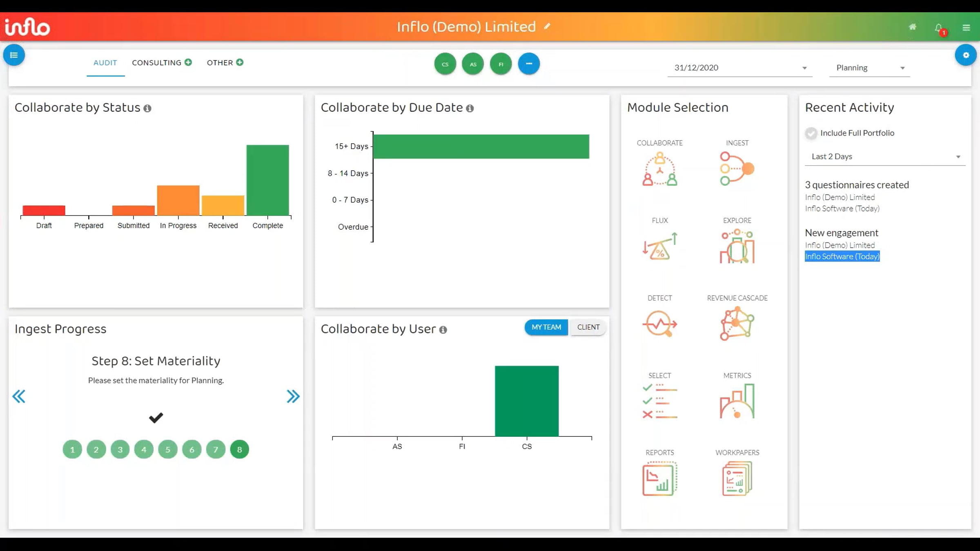The image size is (980, 551).
Task: Open the Reports module
Action: [659, 478]
